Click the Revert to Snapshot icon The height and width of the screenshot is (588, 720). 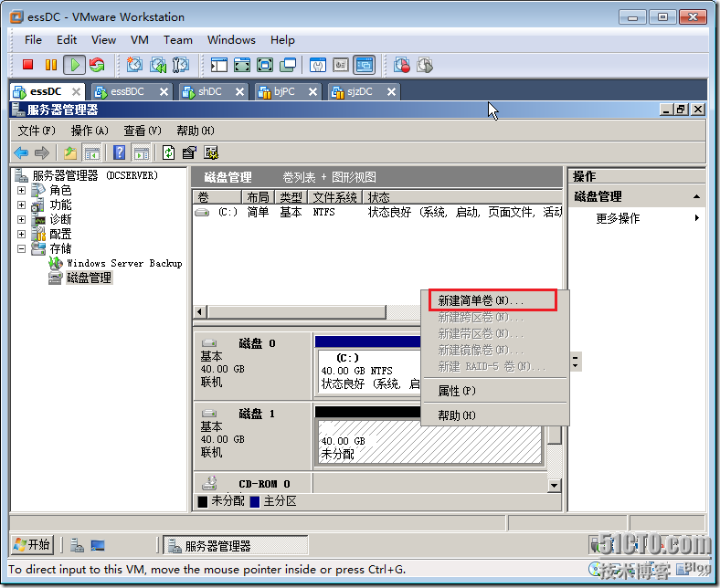[158, 65]
